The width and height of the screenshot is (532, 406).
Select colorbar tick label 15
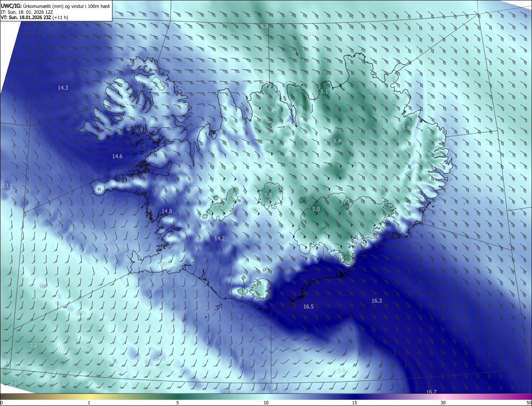coord(355,403)
